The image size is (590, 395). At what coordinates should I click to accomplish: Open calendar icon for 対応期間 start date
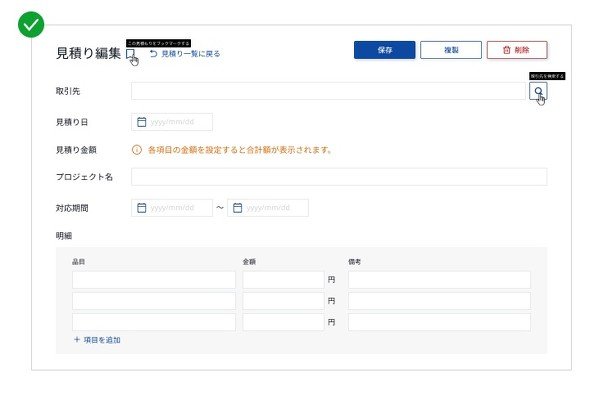(141, 208)
